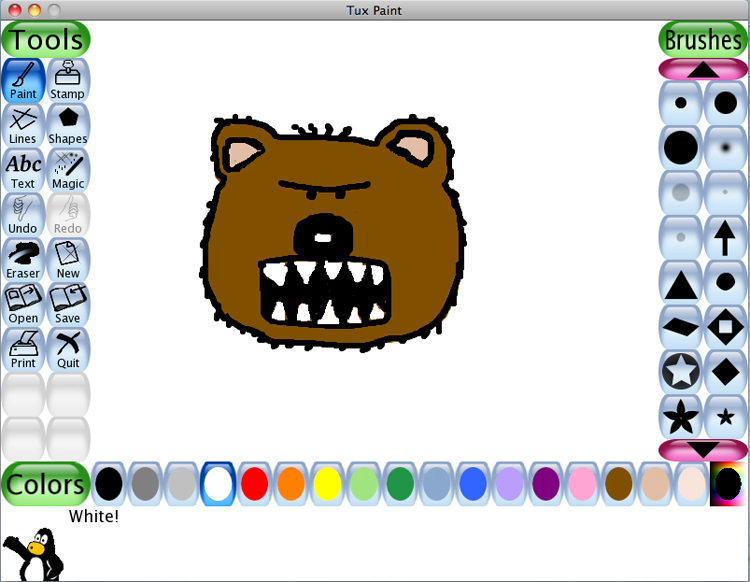
Task: Save the current drawing
Action: click(x=68, y=305)
